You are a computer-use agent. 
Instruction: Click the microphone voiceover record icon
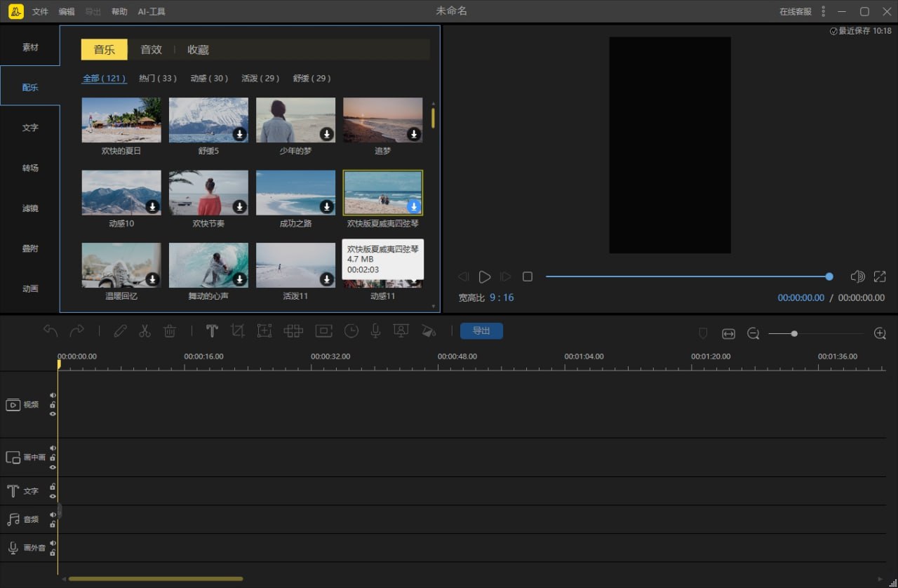tap(375, 331)
